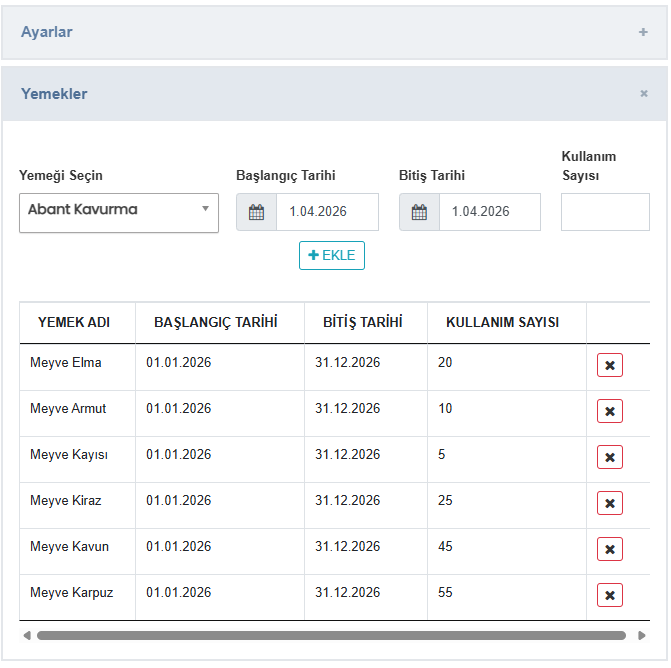Click the horizontal scrollbar under the table
The height and width of the screenshot is (668, 671).
330,635
